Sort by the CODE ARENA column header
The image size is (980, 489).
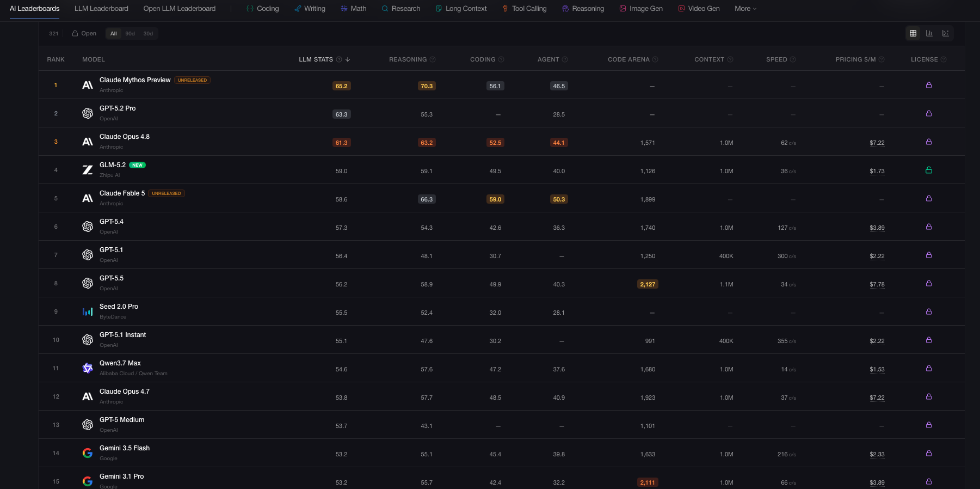click(x=628, y=59)
